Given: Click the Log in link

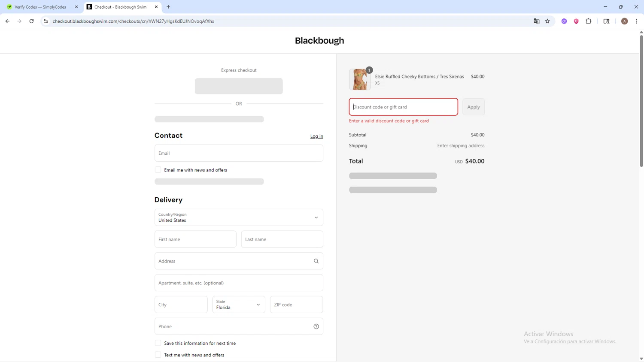Looking at the screenshot, I should 317,136.
